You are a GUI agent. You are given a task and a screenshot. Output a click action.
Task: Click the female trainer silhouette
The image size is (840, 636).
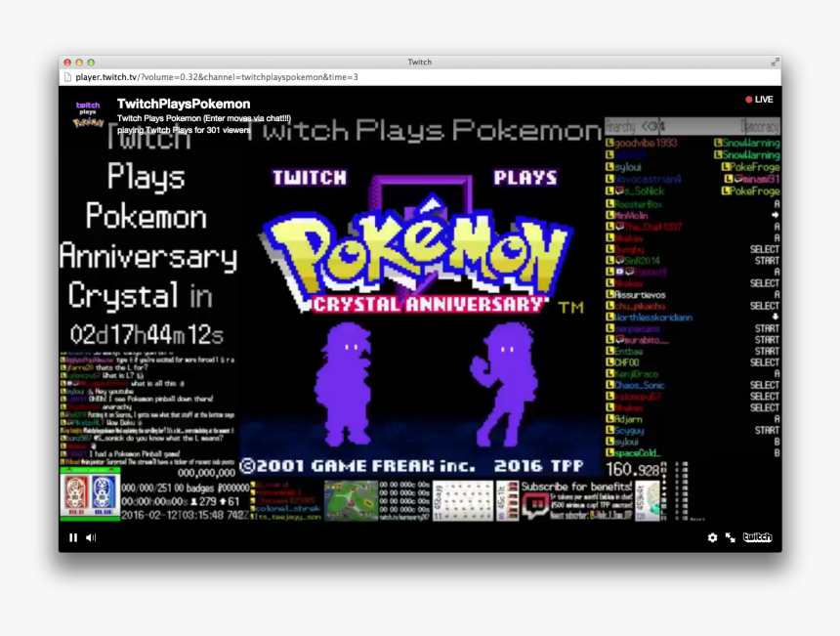click(504, 384)
